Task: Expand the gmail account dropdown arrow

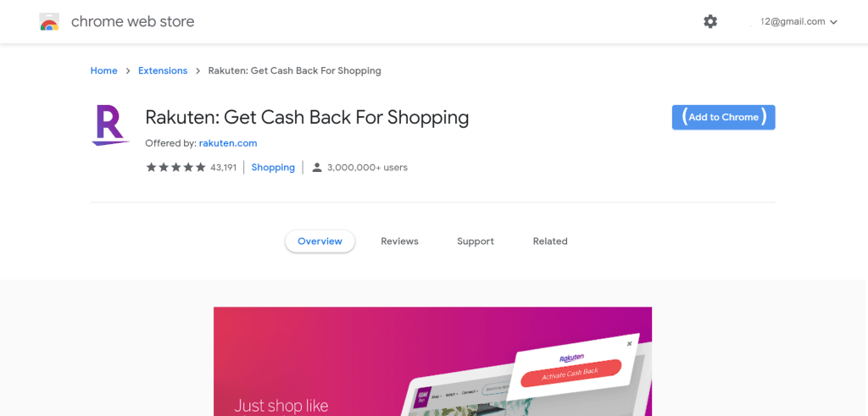Action: pyautogui.click(x=834, y=22)
